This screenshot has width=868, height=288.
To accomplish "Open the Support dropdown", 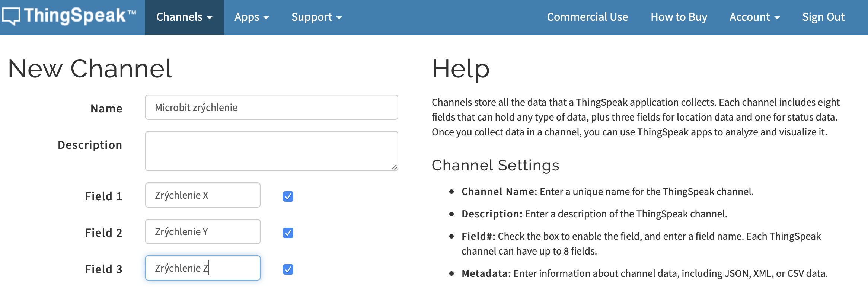I will [x=316, y=17].
